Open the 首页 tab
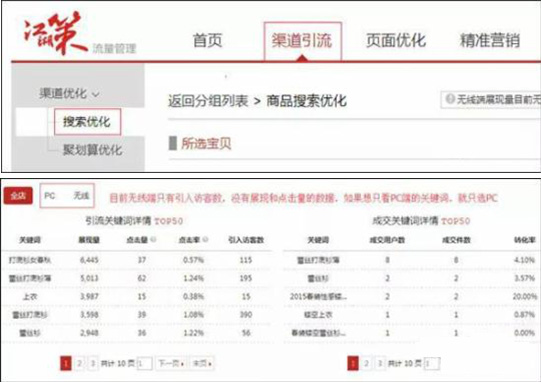The image size is (541, 382). [x=207, y=40]
